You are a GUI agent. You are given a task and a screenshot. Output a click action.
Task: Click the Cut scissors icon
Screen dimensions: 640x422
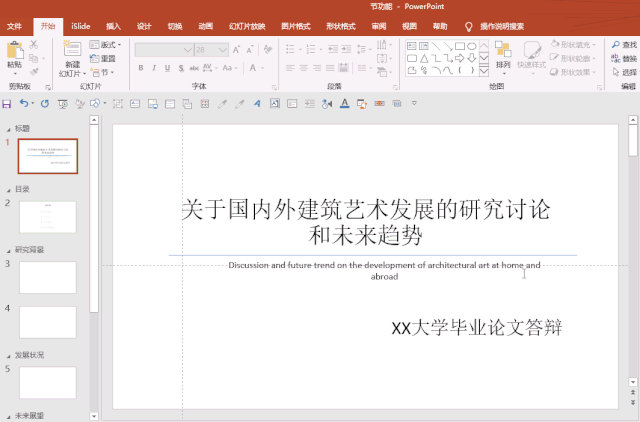tap(34, 44)
